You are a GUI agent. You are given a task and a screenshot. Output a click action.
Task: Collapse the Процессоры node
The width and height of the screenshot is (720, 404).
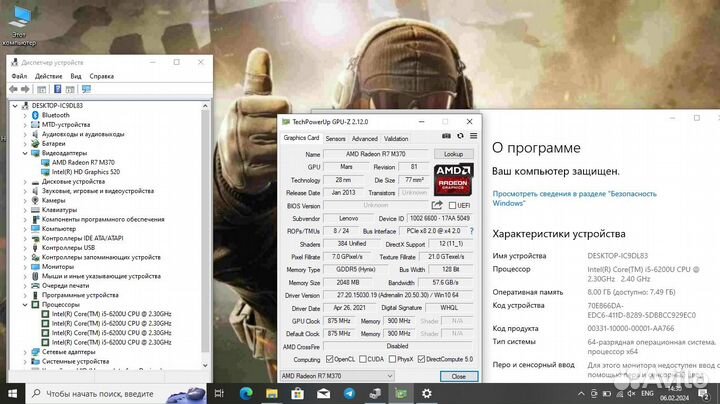click(25, 304)
